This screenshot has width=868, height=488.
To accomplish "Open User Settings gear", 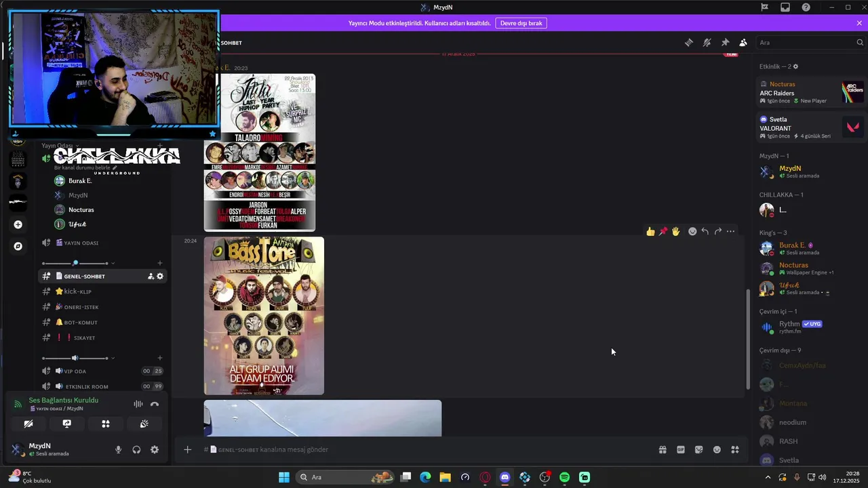I will (x=155, y=449).
